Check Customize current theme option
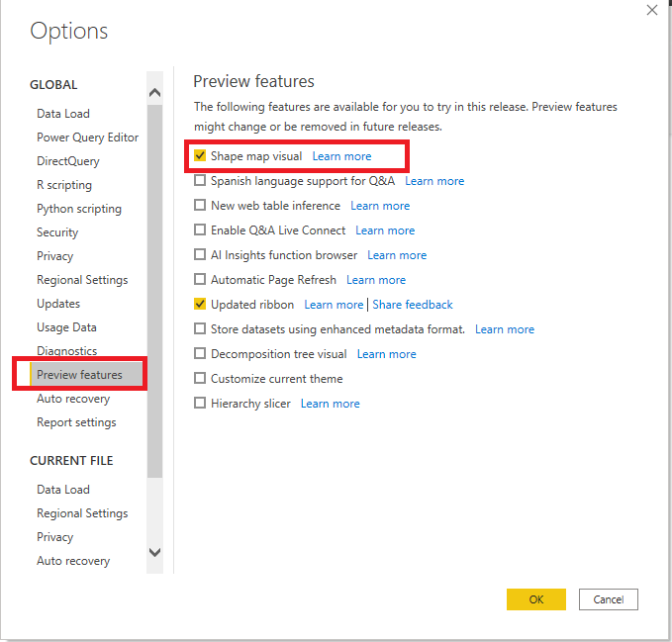Image resolution: width=672 pixels, height=642 pixels. pos(200,379)
